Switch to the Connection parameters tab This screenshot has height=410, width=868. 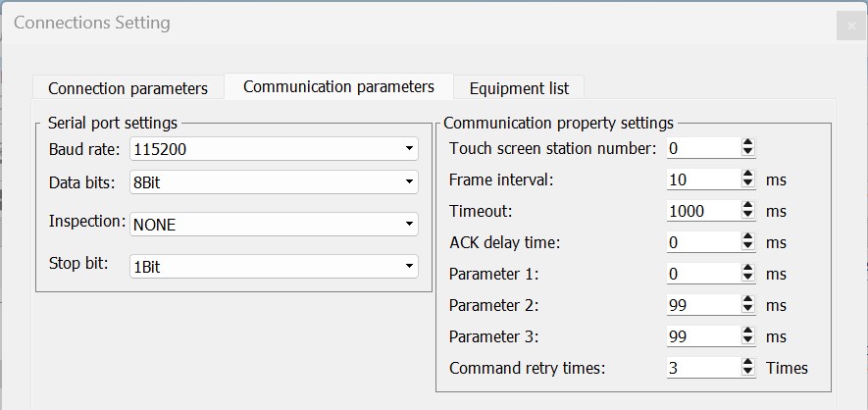(128, 88)
